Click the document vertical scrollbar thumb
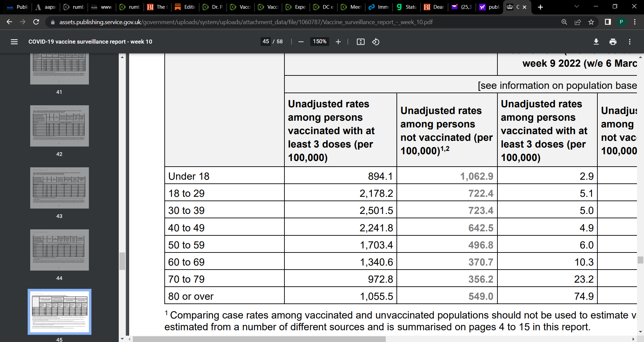This screenshot has width=644, height=342. [640, 260]
